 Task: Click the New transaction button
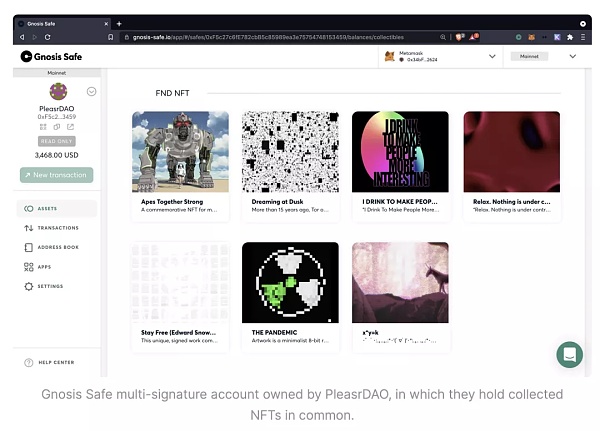tap(57, 175)
